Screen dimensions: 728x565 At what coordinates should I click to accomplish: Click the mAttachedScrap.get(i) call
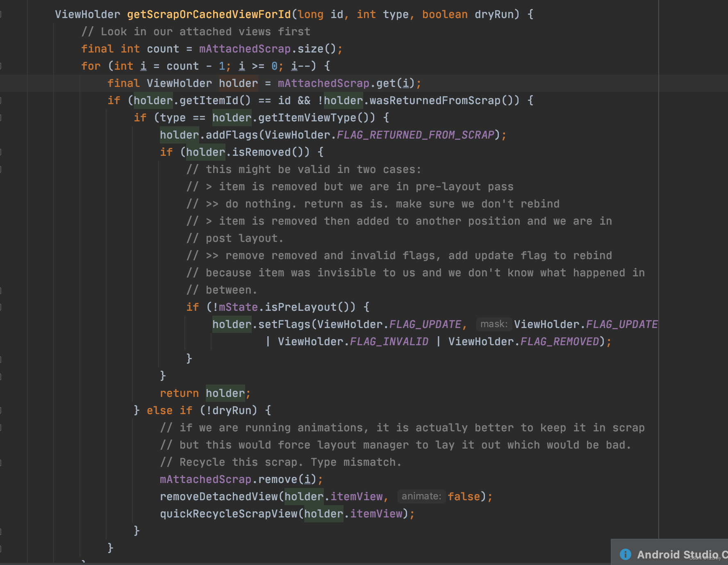(x=346, y=83)
